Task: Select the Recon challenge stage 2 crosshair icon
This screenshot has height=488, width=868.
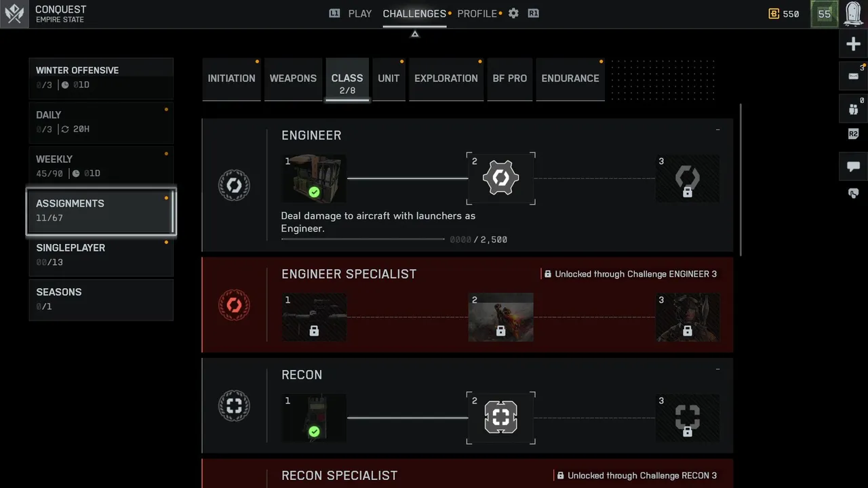Action: click(x=500, y=418)
